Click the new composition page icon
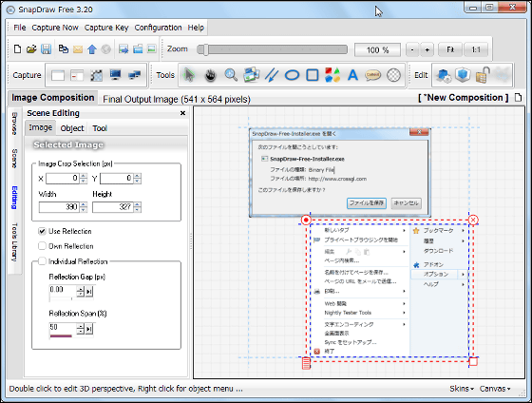This screenshot has height=403, width=532. click(x=518, y=98)
